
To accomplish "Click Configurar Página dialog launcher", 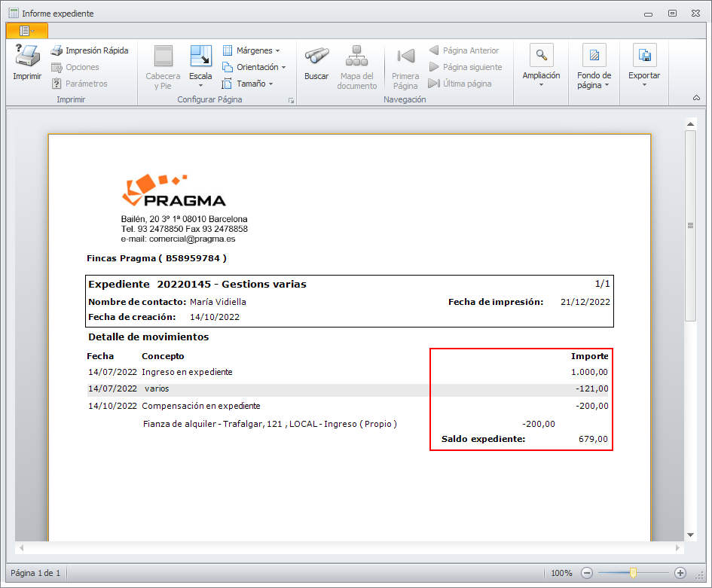I will [x=291, y=100].
